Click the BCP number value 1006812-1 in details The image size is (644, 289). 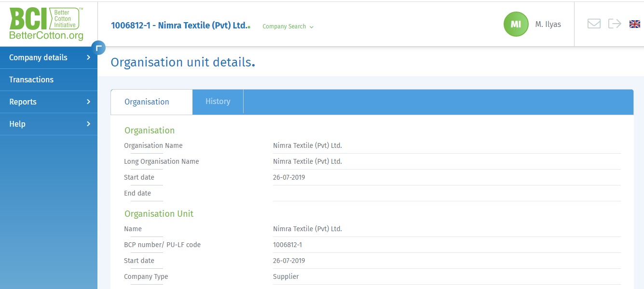[x=288, y=245]
